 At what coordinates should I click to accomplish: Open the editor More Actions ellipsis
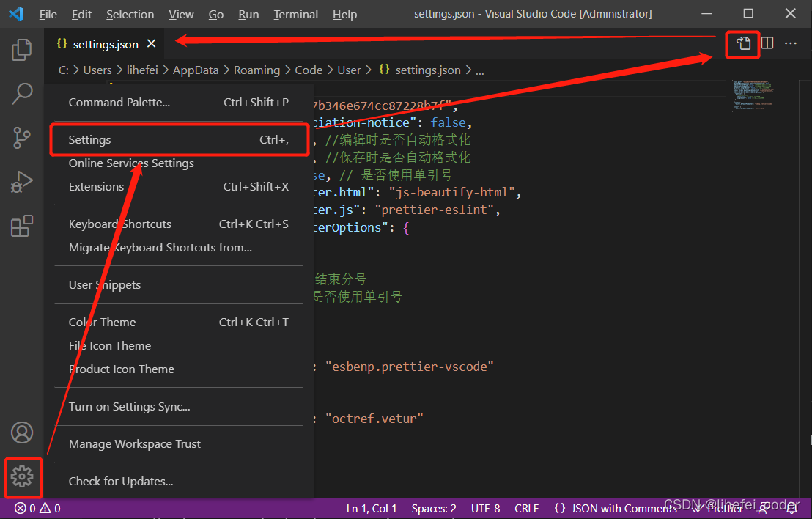click(x=790, y=43)
